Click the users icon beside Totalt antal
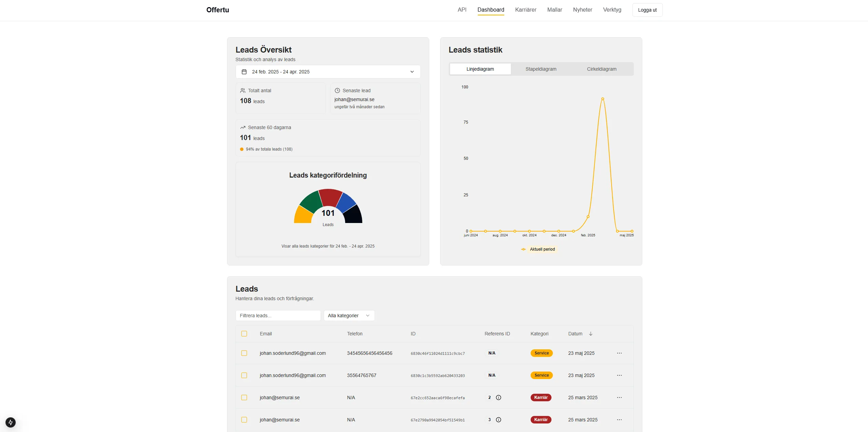 point(243,90)
